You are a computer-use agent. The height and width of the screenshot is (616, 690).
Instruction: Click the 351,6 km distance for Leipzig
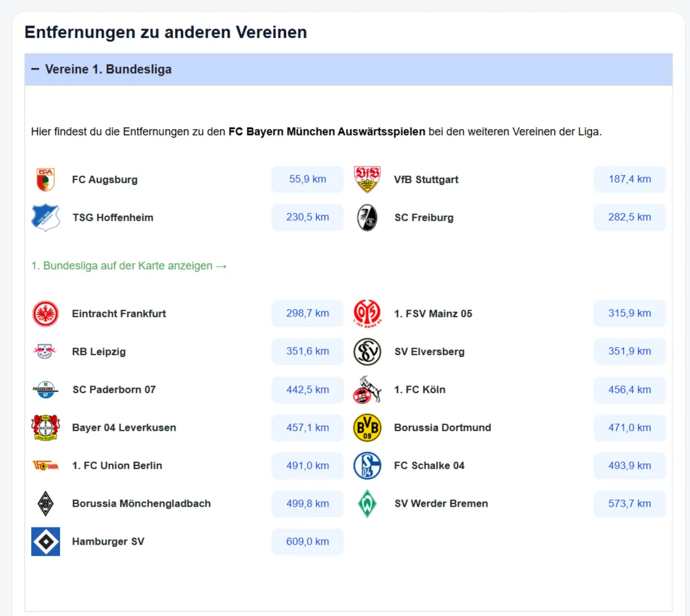tap(307, 352)
